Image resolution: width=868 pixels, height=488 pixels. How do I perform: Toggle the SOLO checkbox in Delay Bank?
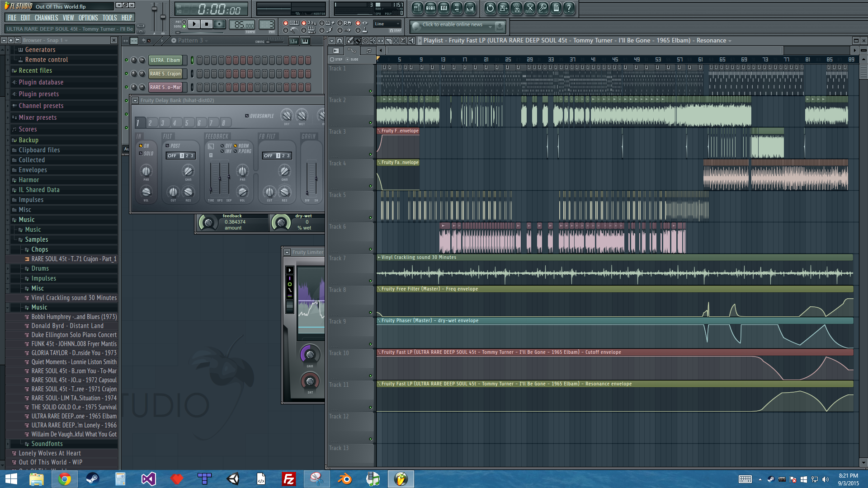(141, 154)
